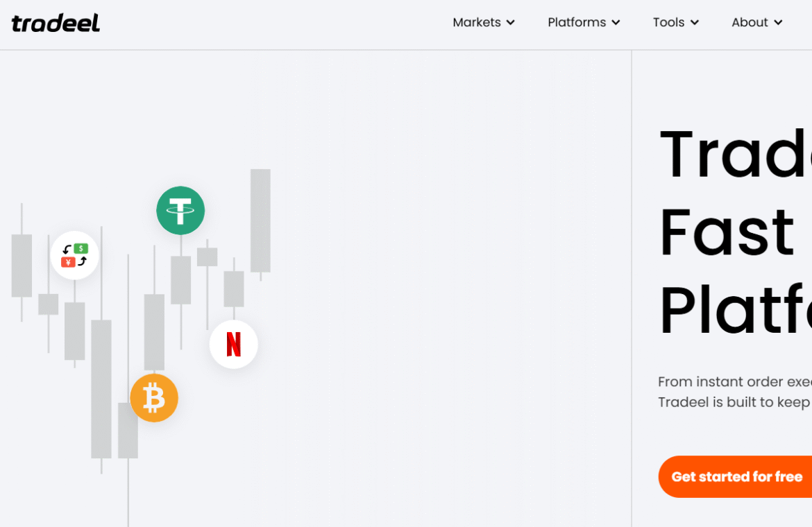
Task: Click the "From instant order" description text
Action: pyautogui.click(x=734, y=381)
